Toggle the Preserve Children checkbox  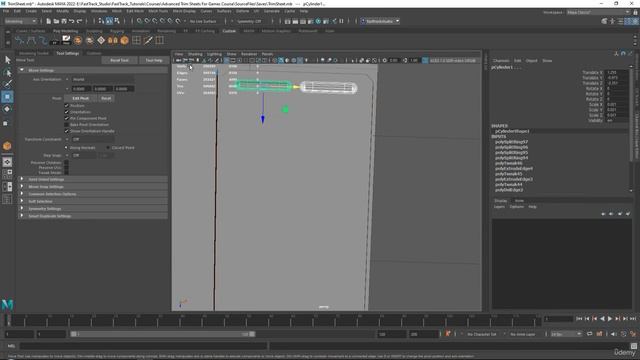67,162
